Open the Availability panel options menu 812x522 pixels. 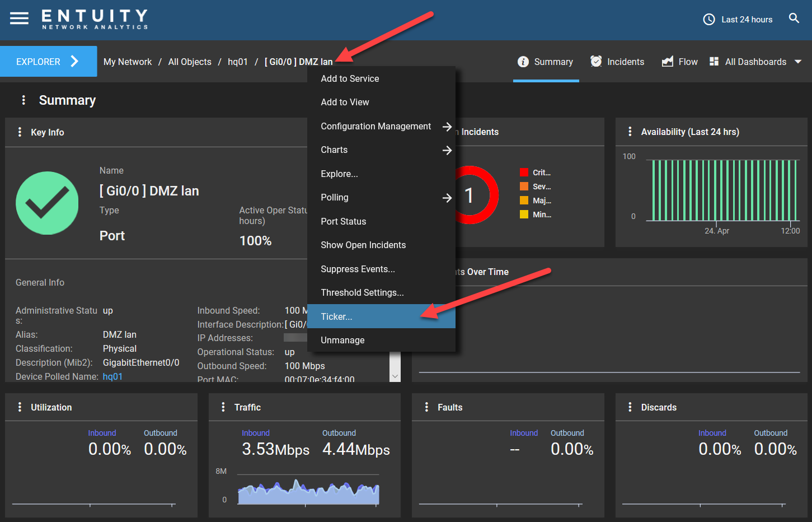[630, 132]
